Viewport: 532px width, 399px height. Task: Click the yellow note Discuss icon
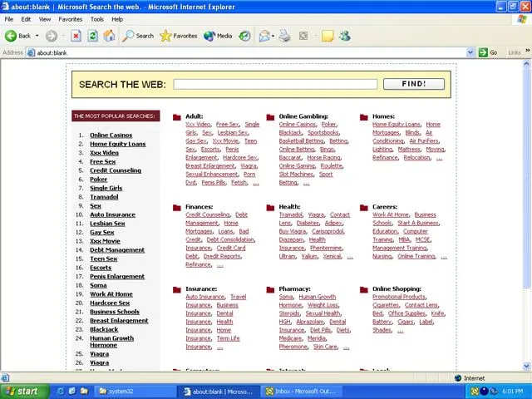pyautogui.click(x=328, y=36)
